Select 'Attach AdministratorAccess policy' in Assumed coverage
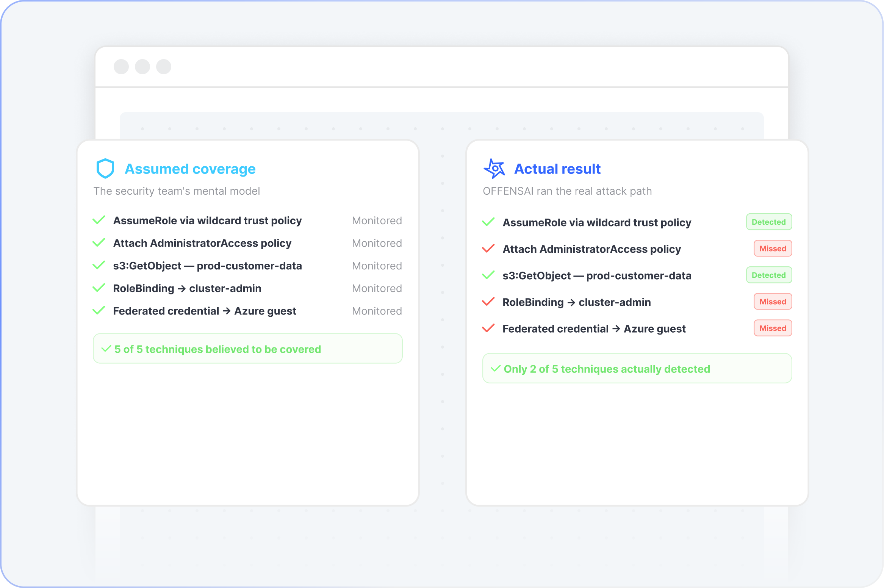The image size is (884, 588). 202,243
